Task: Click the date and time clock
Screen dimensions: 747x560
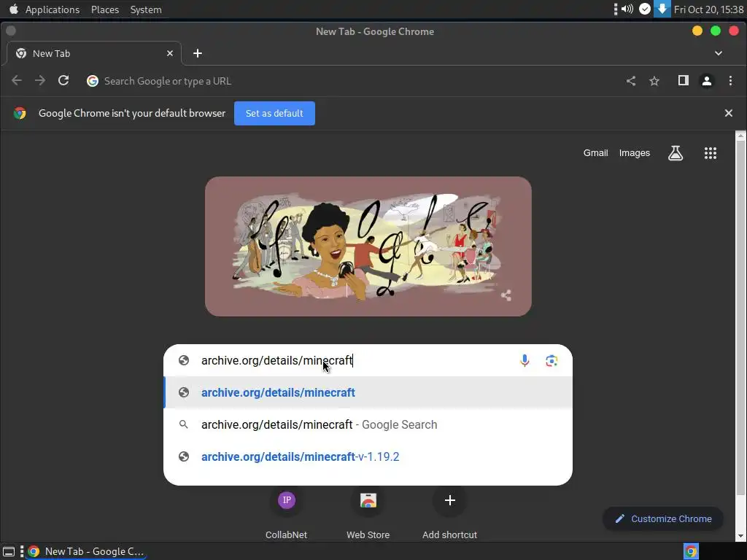Action: (x=708, y=9)
